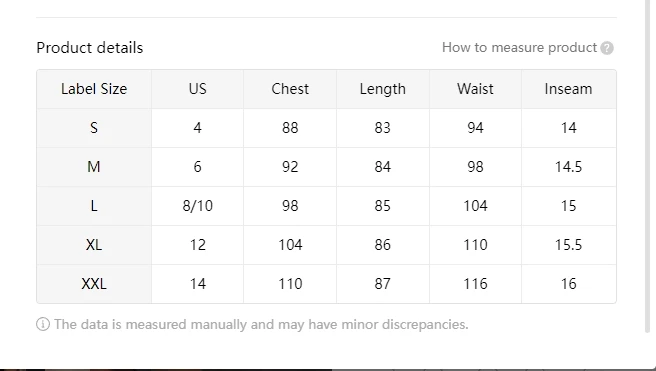Click the question mark help icon

pyautogui.click(x=607, y=48)
